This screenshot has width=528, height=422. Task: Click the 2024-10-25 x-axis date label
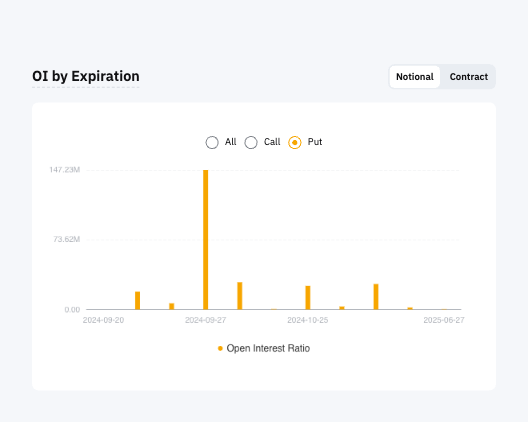coord(307,320)
